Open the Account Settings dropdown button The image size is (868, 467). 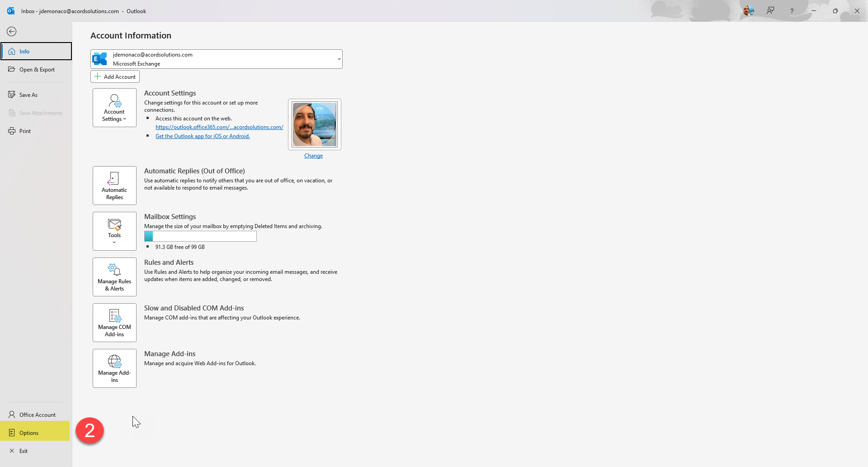114,108
